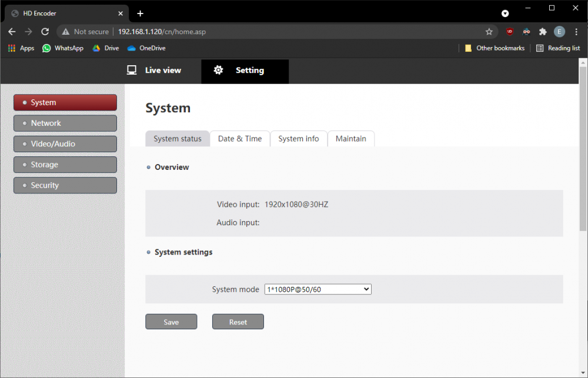Open the Reading list
The height and width of the screenshot is (378, 588).
click(559, 48)
